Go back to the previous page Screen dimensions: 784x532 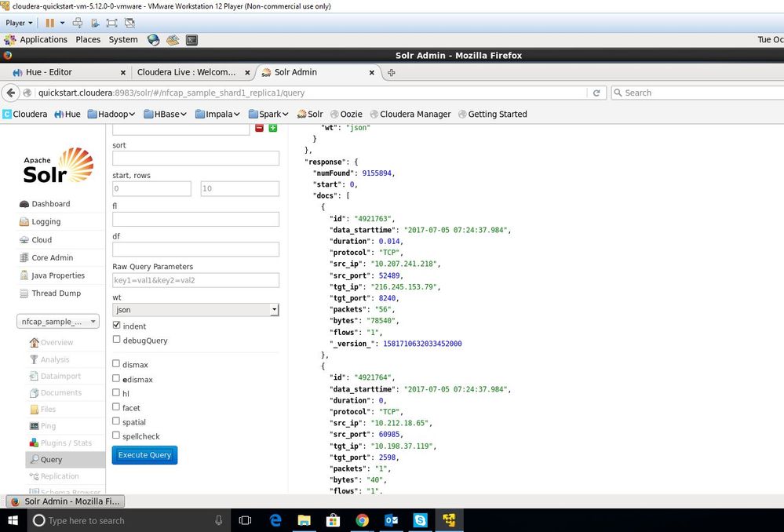click(x=11, y=93)
